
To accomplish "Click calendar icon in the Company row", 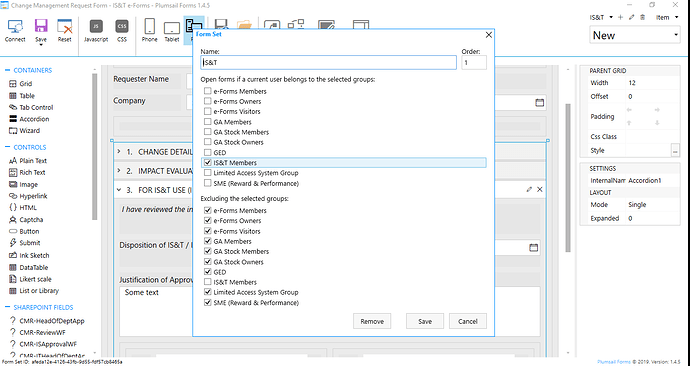I will click(540, 103).
